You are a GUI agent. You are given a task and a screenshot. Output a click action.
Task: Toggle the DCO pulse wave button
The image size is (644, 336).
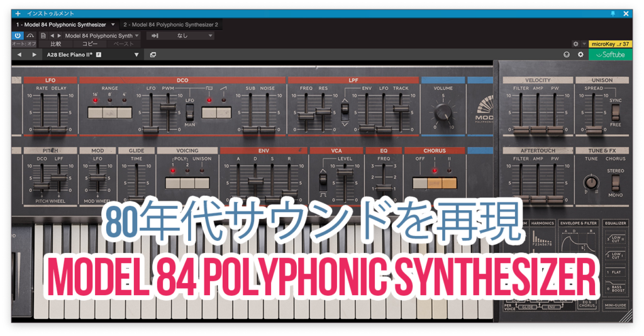pos(209,113)
